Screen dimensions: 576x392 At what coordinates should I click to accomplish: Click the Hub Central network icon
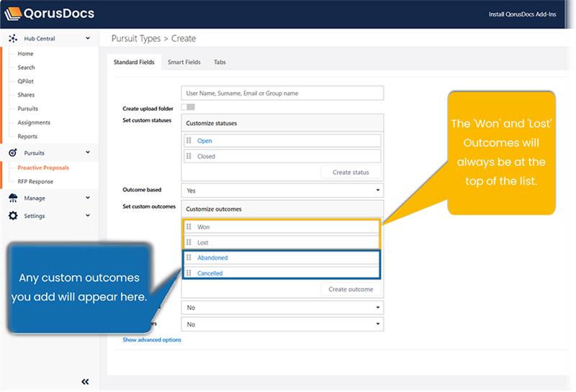[x=13, y=39]
